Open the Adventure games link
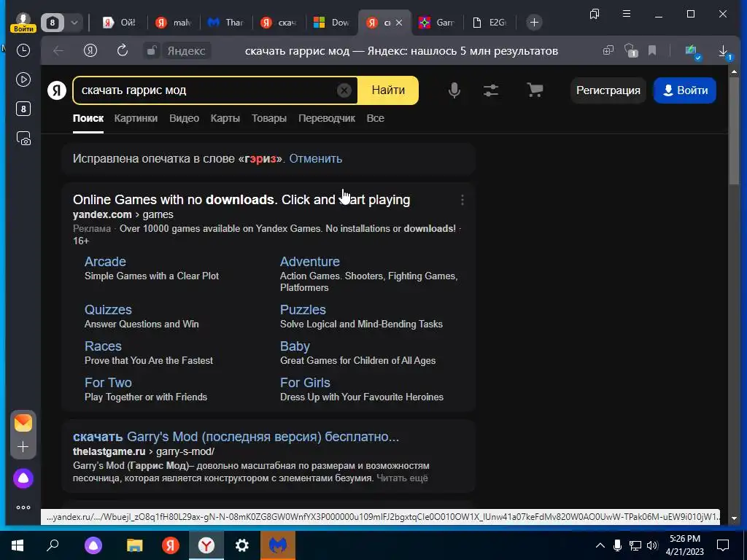This screenshot has height=560, width=747. (x=309, y=262)
